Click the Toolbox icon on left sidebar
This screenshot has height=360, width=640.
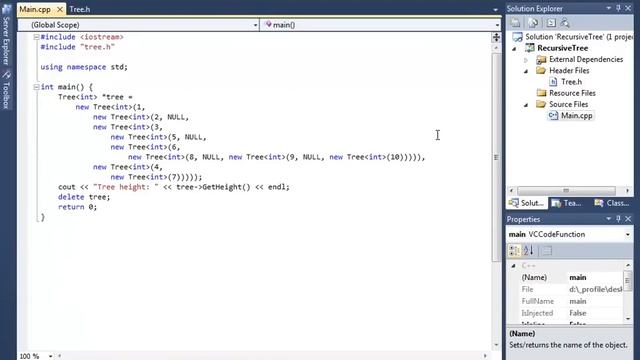6,75
